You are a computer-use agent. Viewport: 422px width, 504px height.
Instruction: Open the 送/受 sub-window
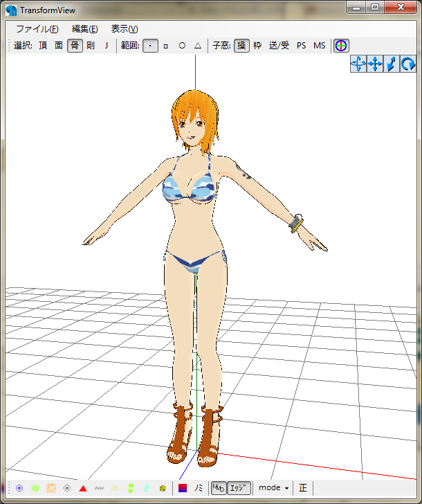tap(279, 46)
